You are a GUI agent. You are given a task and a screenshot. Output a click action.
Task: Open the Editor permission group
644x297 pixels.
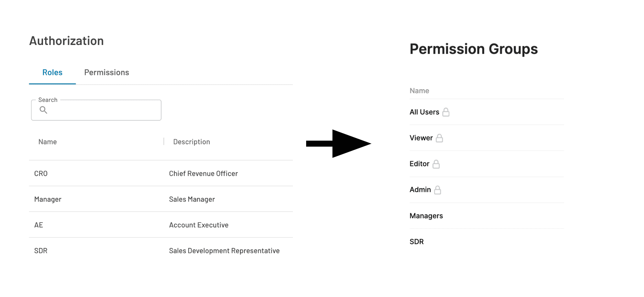tap(419, 164)
